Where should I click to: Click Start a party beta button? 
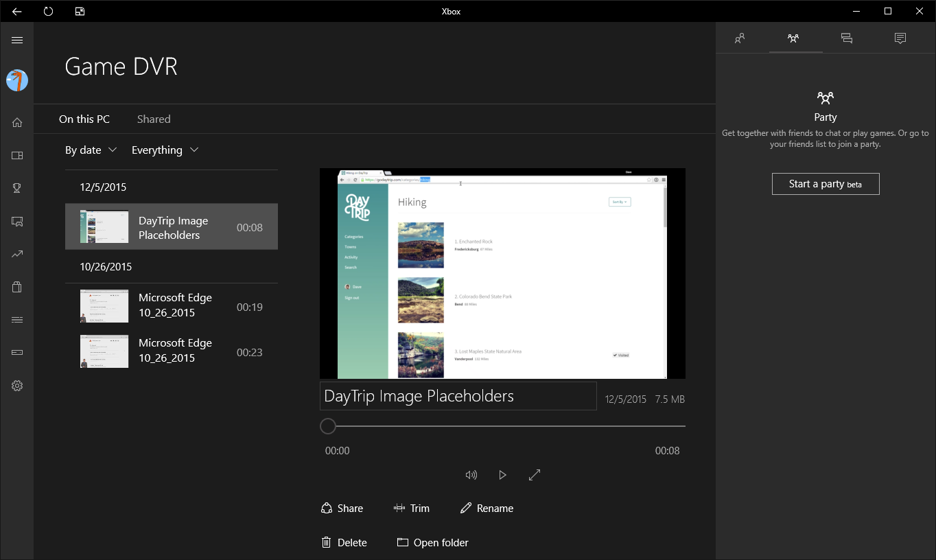click(826, 184)
